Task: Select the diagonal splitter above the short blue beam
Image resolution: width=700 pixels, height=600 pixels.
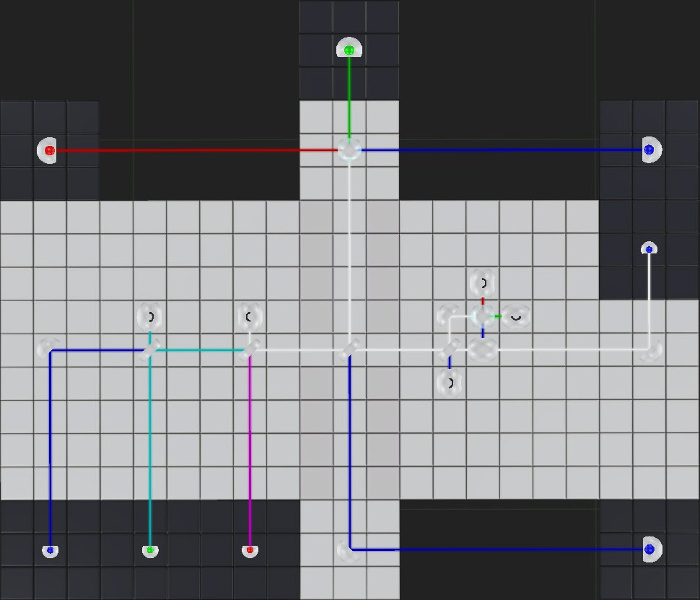Action: point(450,349)
